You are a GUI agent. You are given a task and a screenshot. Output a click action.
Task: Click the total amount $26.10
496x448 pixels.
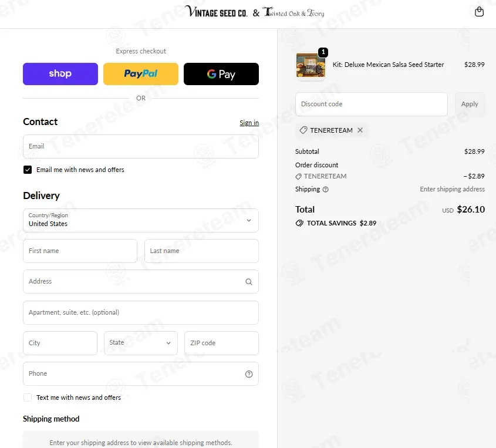coord(471,210)
